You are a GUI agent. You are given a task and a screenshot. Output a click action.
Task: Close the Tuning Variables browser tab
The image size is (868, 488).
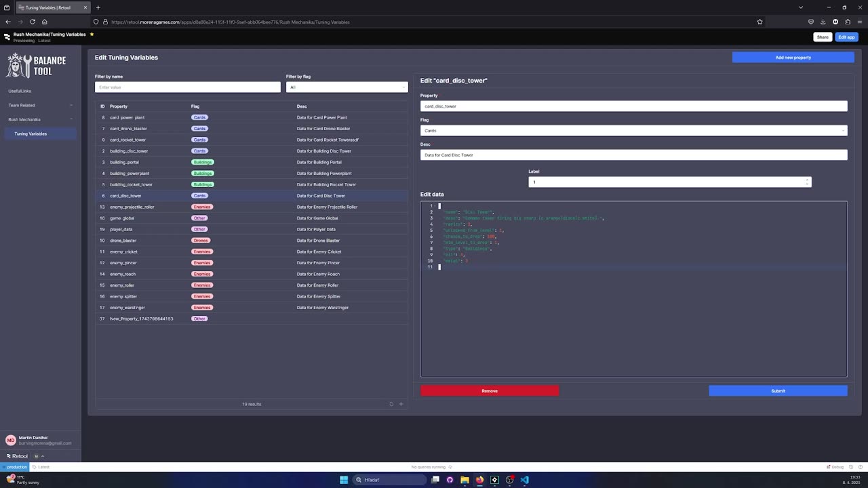coord(85,7)
